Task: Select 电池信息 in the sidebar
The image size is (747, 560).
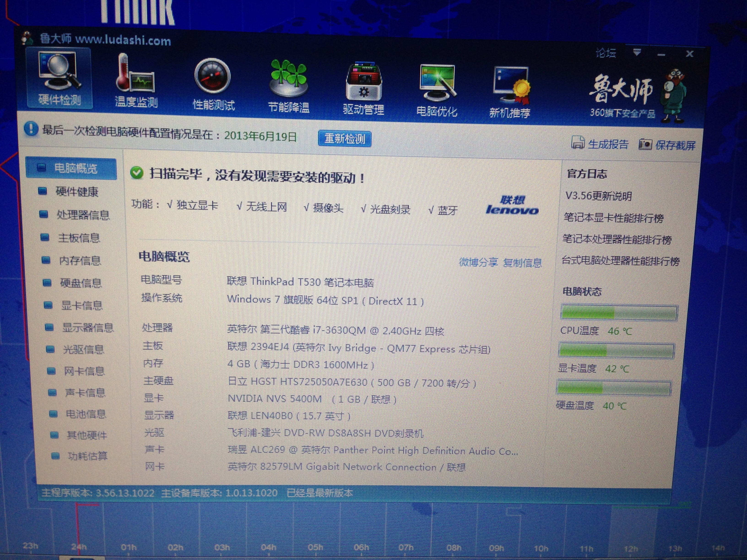Action: tap(86, 414)
